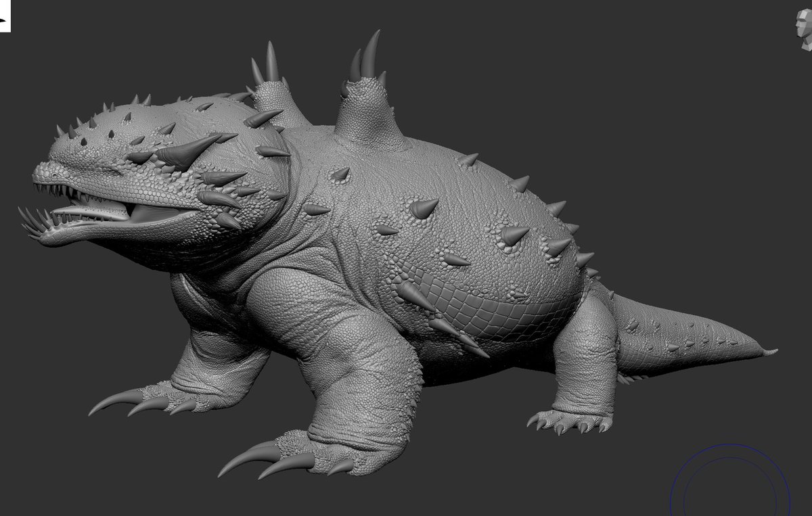Click the outer ring of the bottom-right gizmo

point(731,445)
